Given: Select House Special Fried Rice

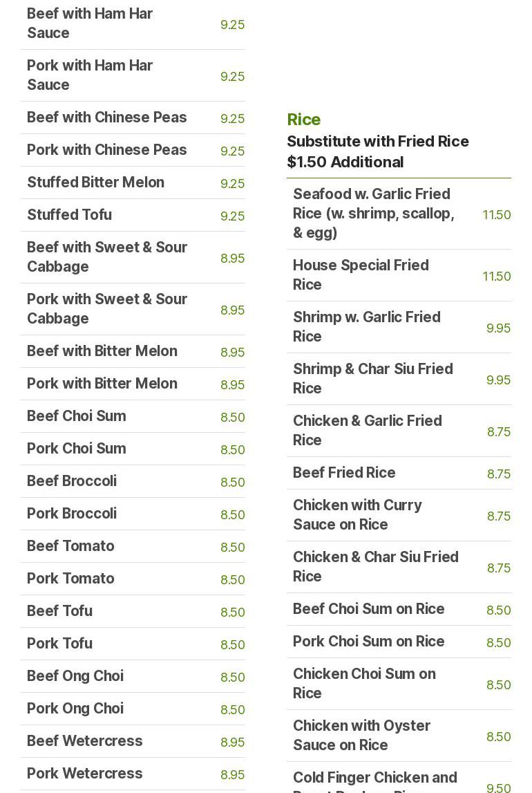Looking at the screenshot, I should click(x=360, y=275).
